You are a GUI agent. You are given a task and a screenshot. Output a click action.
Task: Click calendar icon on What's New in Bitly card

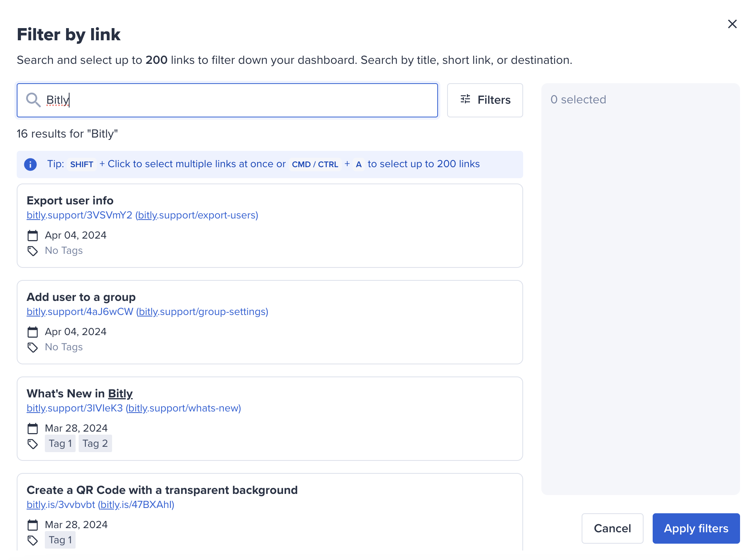click(33, 429)
